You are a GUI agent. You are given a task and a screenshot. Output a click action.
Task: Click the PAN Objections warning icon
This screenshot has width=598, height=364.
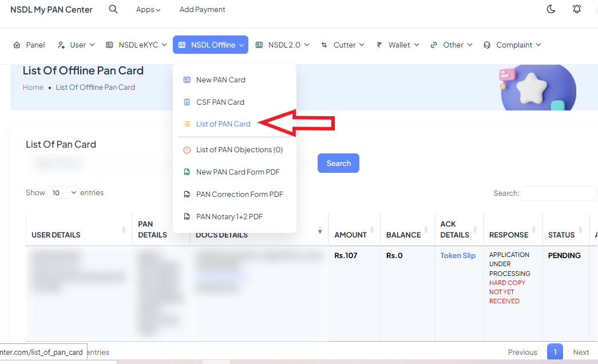coord(187,150)
